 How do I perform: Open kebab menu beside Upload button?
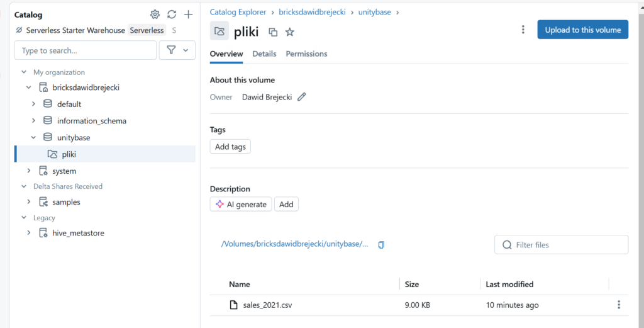click(523, 30)
